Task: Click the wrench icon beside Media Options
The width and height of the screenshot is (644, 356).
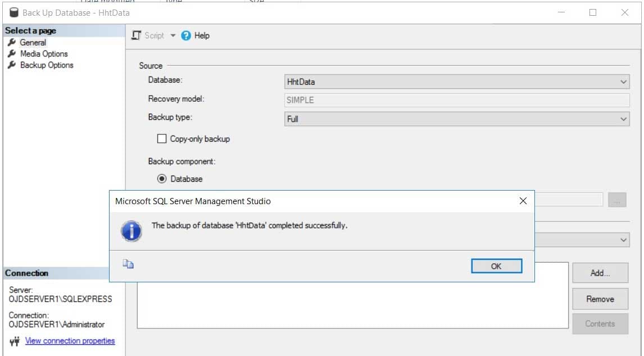Action: 12,54
